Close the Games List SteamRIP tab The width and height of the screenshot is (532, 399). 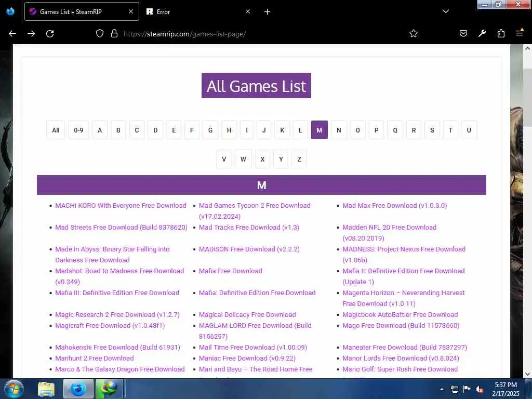coord(131,11)
